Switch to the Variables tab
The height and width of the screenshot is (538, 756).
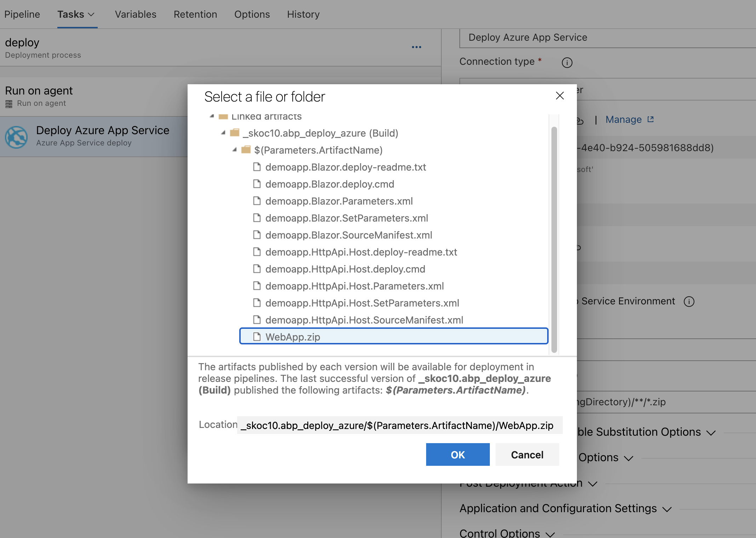tap(136, 15)
